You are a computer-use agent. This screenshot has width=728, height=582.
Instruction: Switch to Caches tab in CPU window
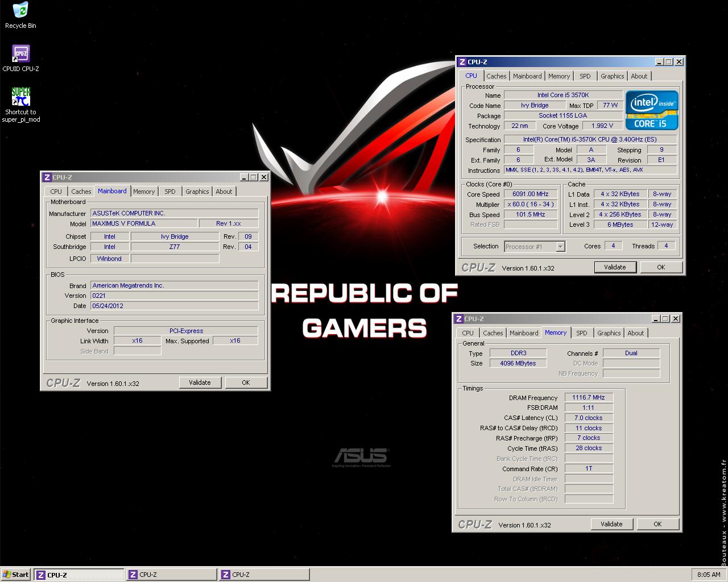496,76
